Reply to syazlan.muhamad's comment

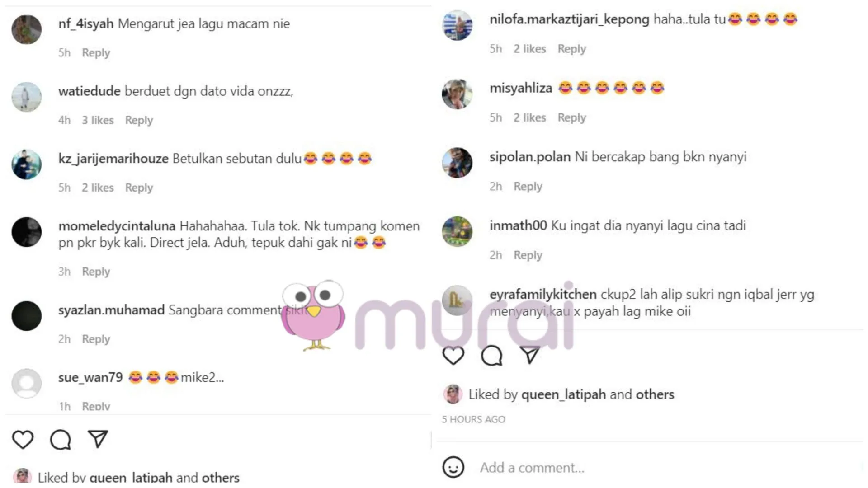point(96,339)
